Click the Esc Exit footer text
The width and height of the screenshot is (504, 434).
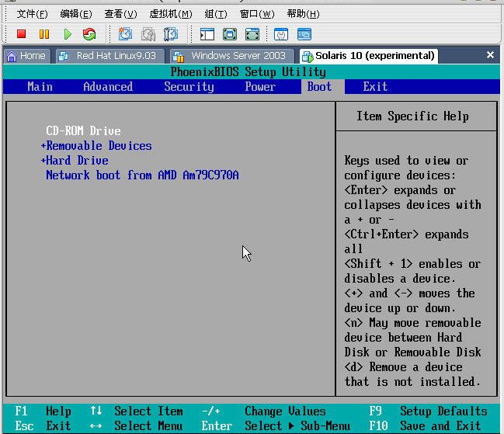click(x=43, y=426)
